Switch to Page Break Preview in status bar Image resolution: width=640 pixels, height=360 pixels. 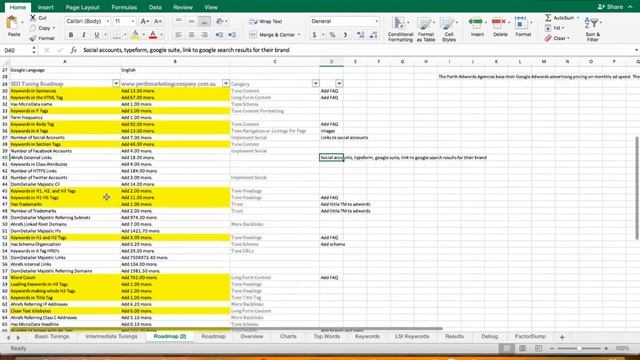click(538, 348)
